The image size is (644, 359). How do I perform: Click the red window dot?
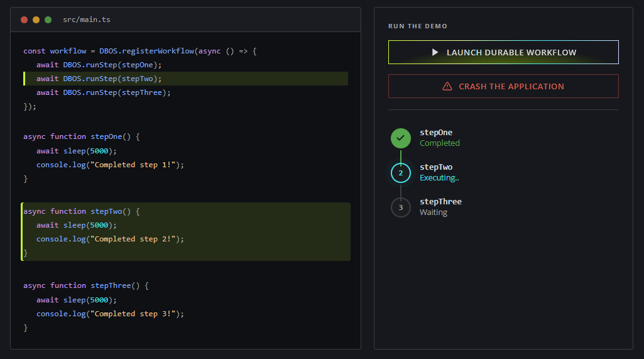click(25, 19)
